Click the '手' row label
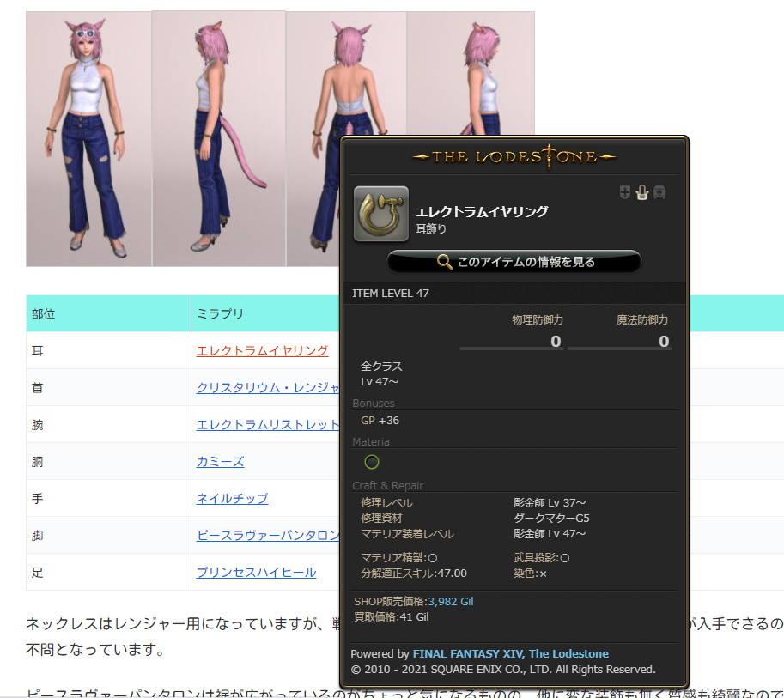The width and height of the screenshot is (784, 698). tap(38, 499)
